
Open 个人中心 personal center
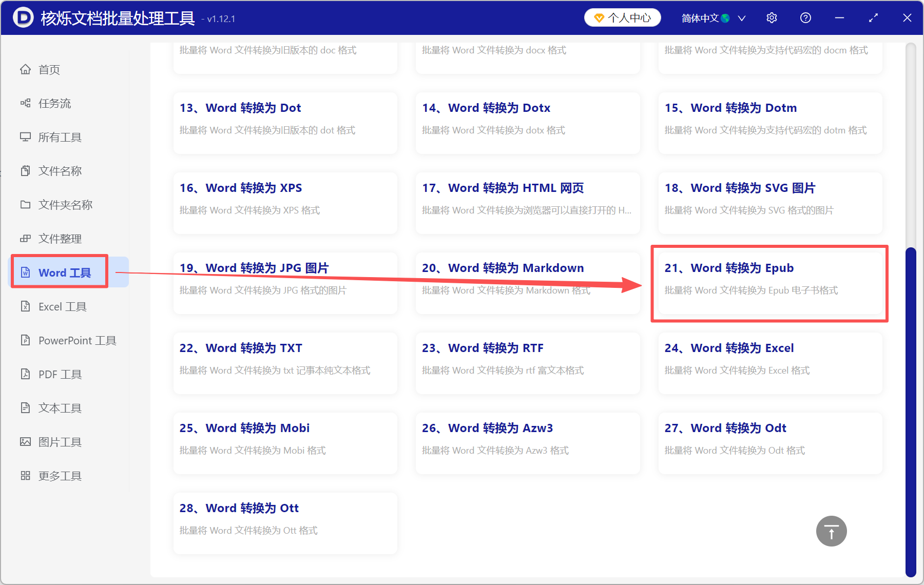[x=622, y=17]
